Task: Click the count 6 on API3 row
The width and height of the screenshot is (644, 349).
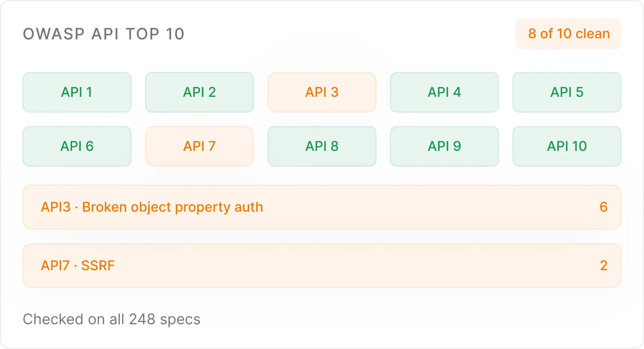Action: [x=603, y=207]
